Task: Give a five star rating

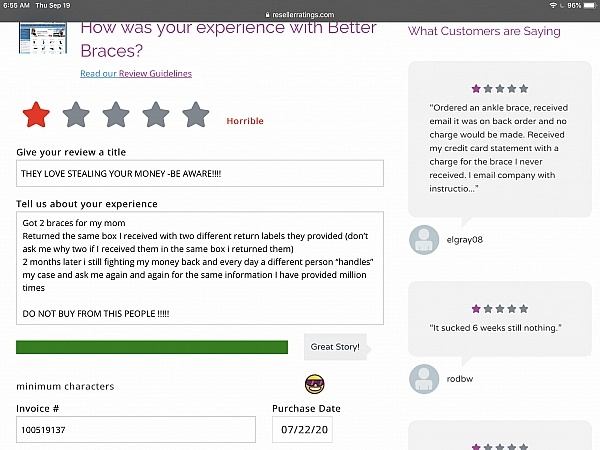Action: pos(196,115)
